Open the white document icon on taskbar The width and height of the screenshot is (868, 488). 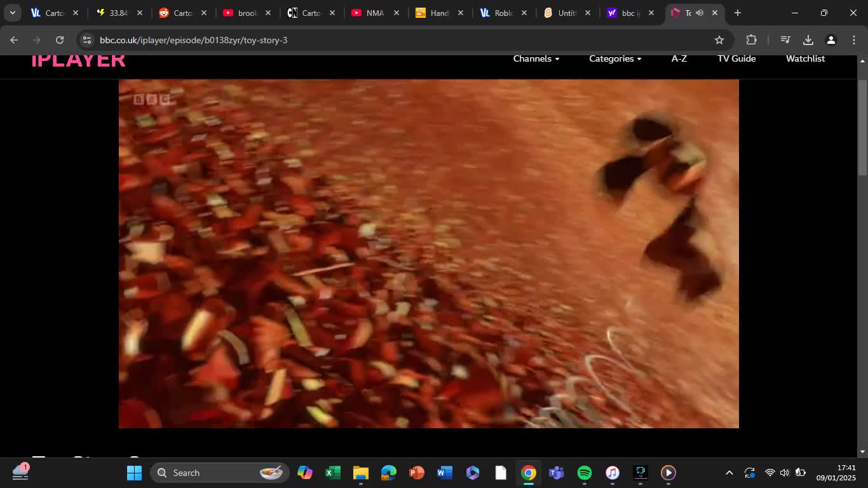coord(501,473)
